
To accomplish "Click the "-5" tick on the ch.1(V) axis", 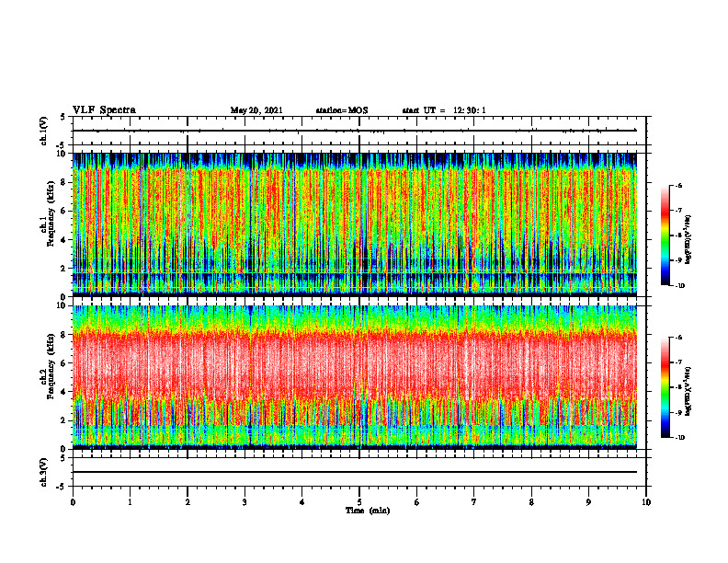I will [x=62, y=144].
